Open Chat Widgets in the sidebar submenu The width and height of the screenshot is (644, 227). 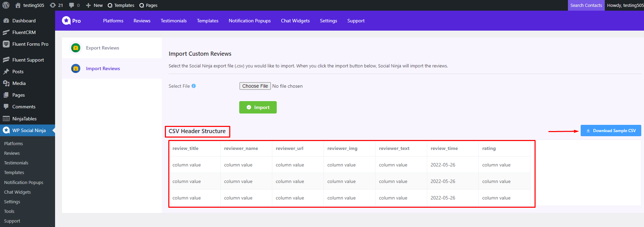tap(18, 192)
